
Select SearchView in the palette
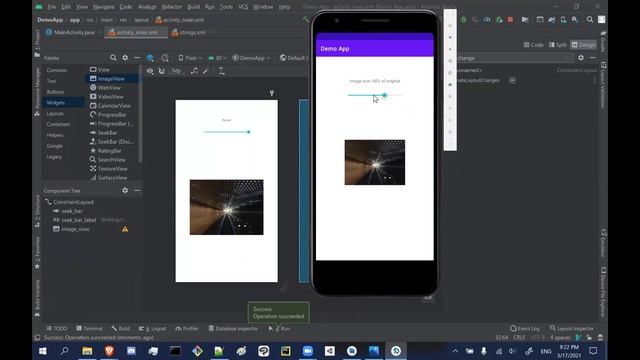[x=111, y=160]
